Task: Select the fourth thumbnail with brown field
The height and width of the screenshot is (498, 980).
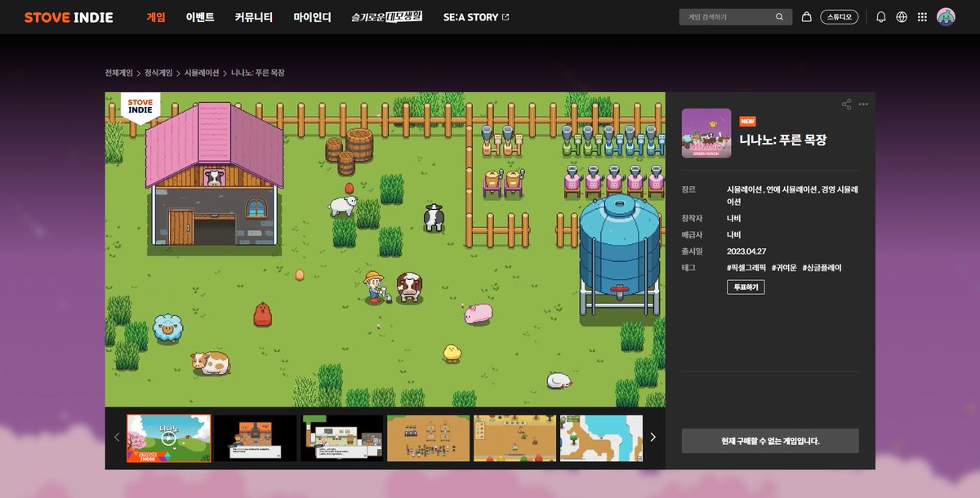Action: tap(429, 438)
